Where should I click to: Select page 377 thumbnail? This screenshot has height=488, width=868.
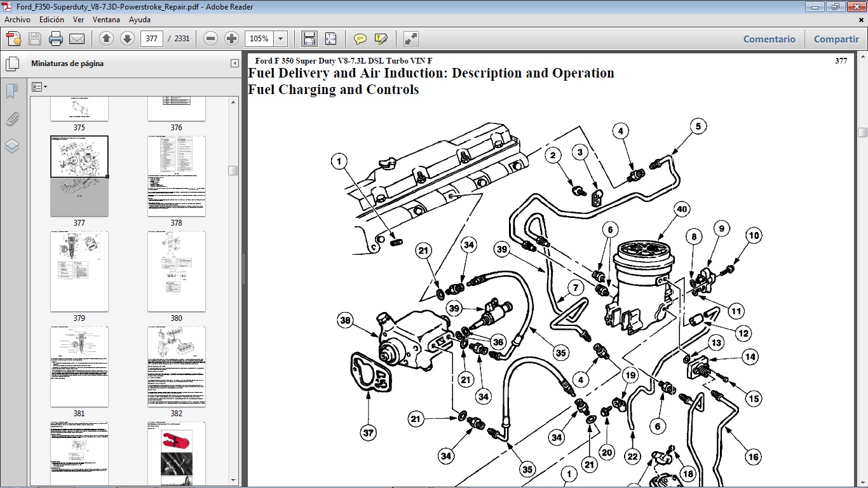click(79, 176)
